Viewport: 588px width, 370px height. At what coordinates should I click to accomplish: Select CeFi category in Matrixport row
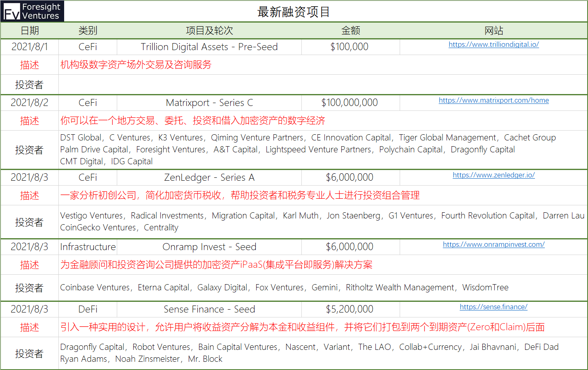tap(88, 103)
